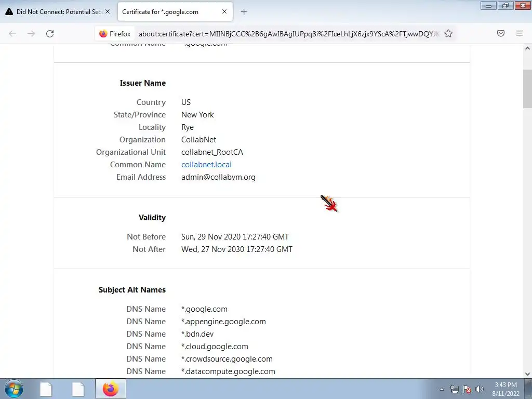Click the *.appengine.google.com DNS name
The height and width of the screenshot is (399, 532).
223,322
